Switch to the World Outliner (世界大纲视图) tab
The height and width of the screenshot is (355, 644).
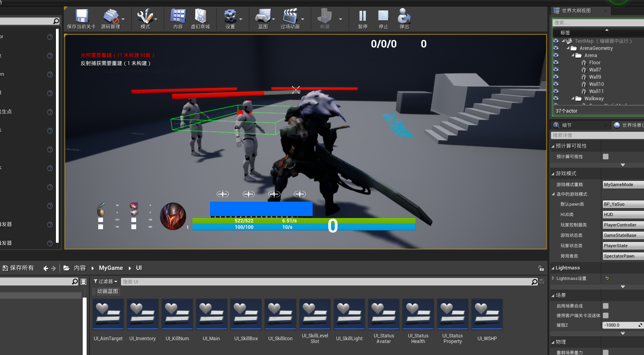click(x=576, y=11)
